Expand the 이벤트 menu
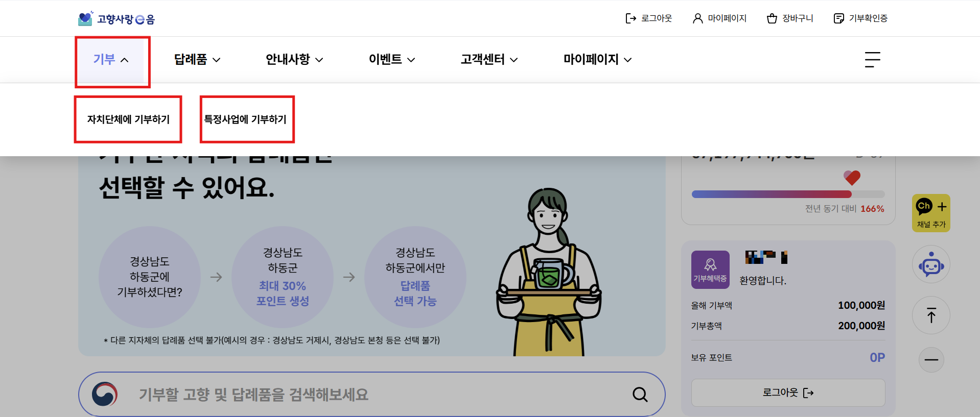 (x=392, y=59)
